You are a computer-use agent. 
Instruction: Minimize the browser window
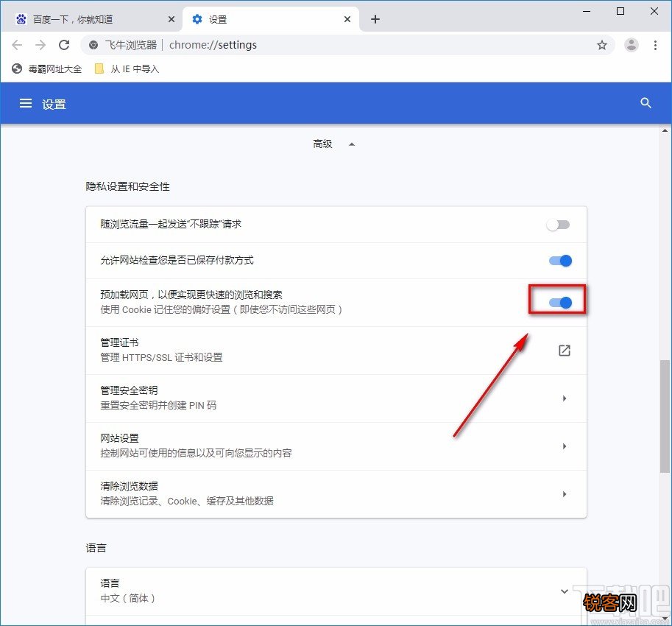pyautogui.click(x=587, y=11)
